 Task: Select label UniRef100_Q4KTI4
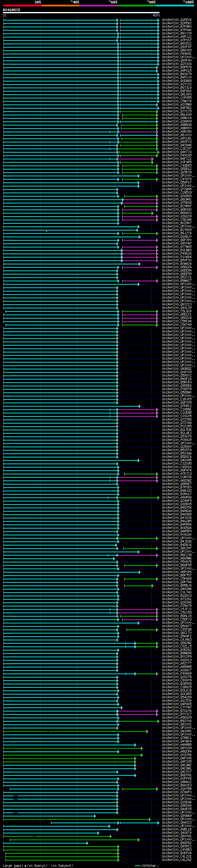tap(177, 152)
